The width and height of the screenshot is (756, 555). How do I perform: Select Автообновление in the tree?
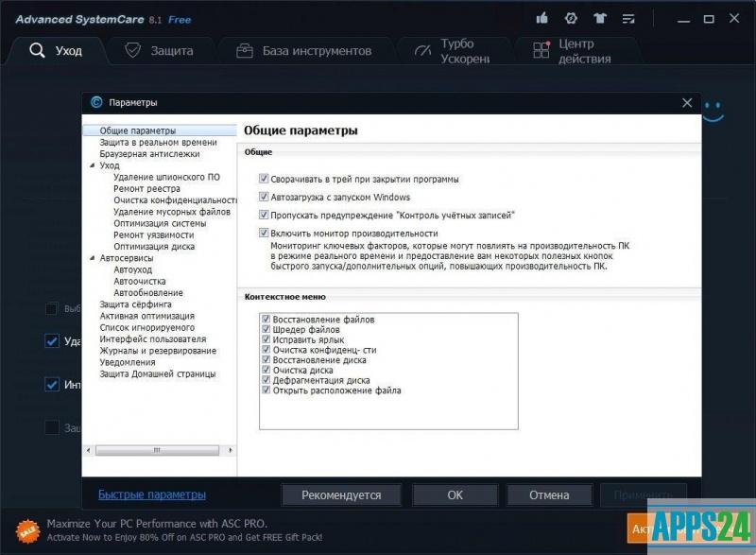(148, 293)
